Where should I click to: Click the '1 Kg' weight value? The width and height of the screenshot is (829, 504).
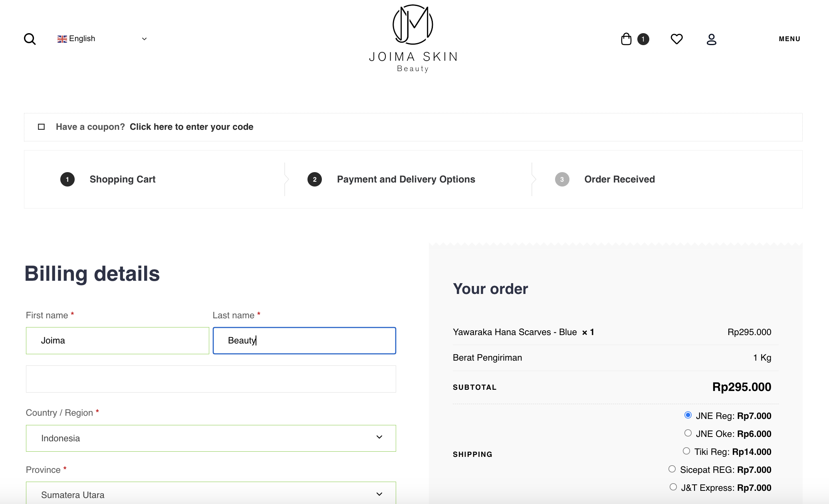pos(762,358)
